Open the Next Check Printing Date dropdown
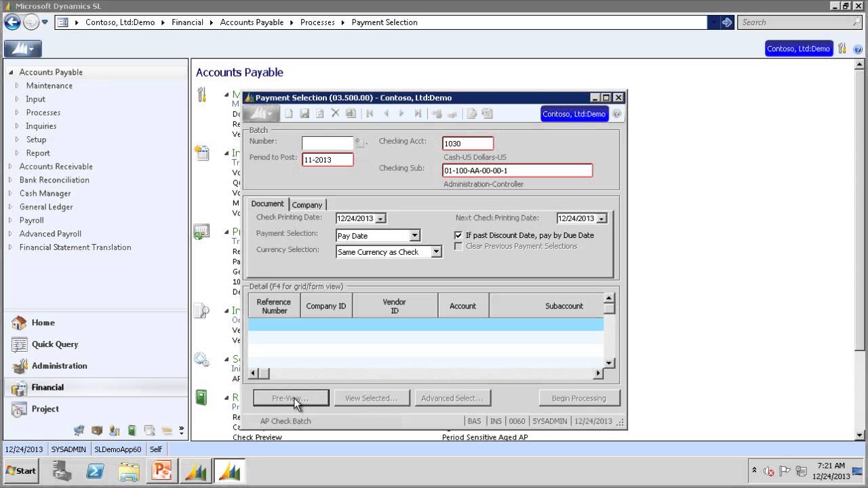Image resolution: width=868 pixels, height=488 pixels. tap(601, 218)
